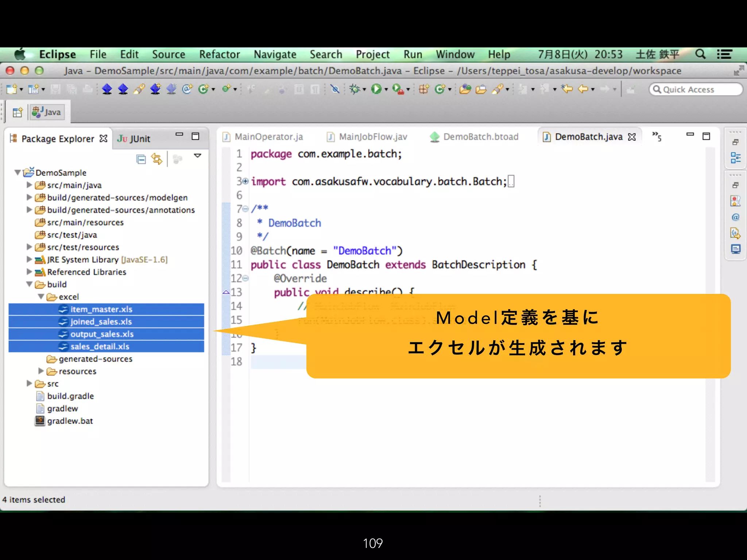Expand the folded imports on line 3
This screenshot has height=560, width=747.
coord(245,181)
